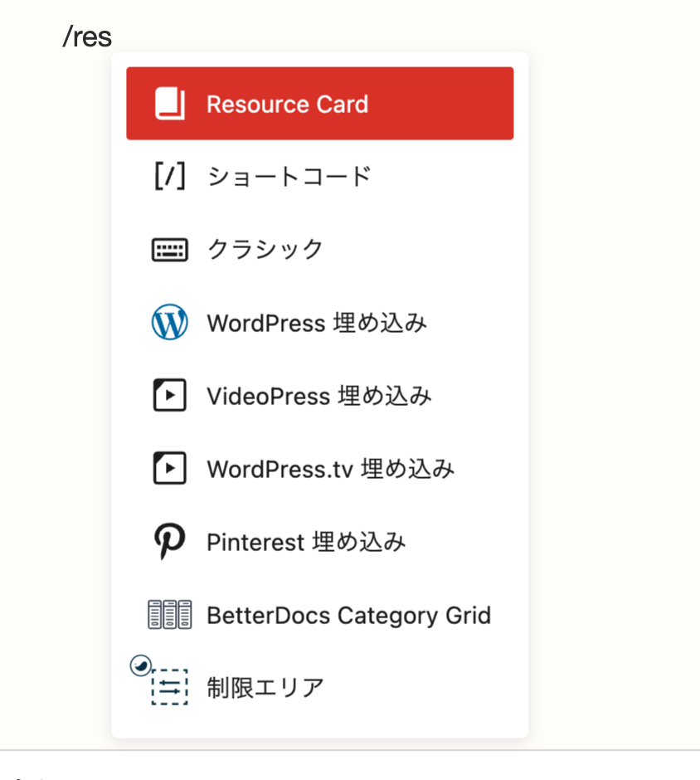The width and height of the screenshot is (700, 780).
Task: Click the classic keyboard icon
Action: pos(170,249)
